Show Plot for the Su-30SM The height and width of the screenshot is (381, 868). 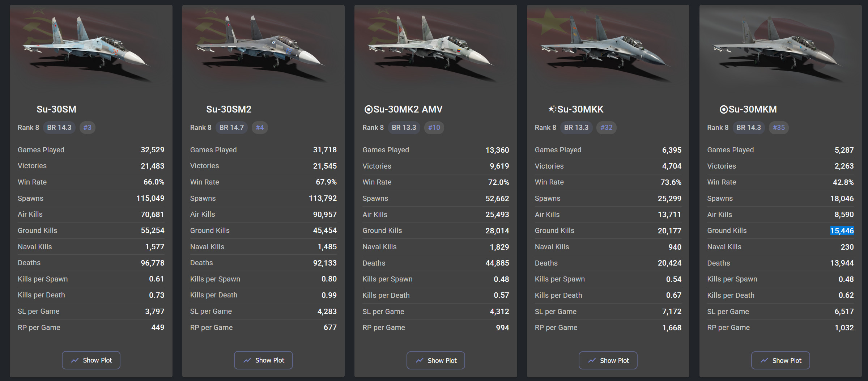pos(91,360)
